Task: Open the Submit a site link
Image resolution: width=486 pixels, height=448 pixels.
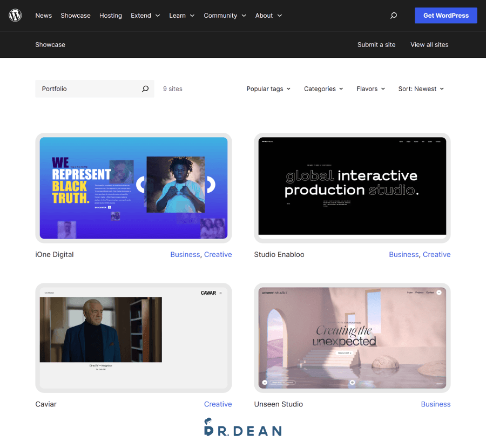Action: (376, 45)
